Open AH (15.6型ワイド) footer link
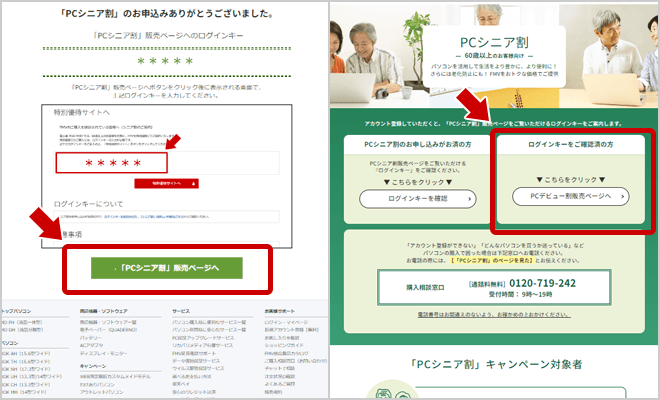Viewport: 660px width, 400px height. click(x=26, y=353)
